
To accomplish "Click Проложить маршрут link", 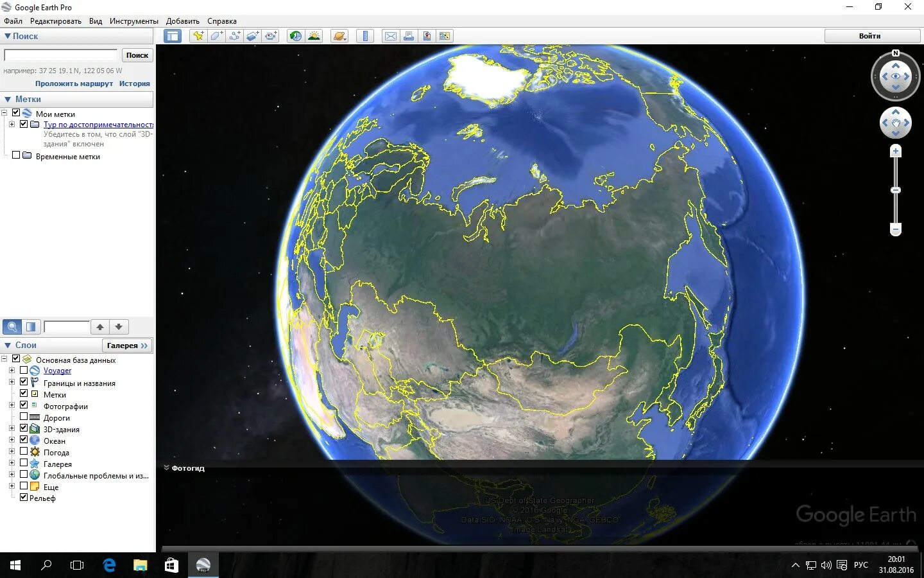I will click(74, 83).
